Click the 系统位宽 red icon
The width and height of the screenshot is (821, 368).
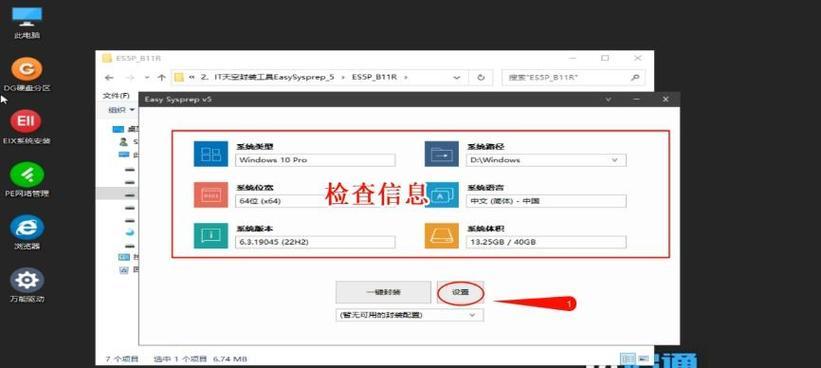(x=210, y=195)
